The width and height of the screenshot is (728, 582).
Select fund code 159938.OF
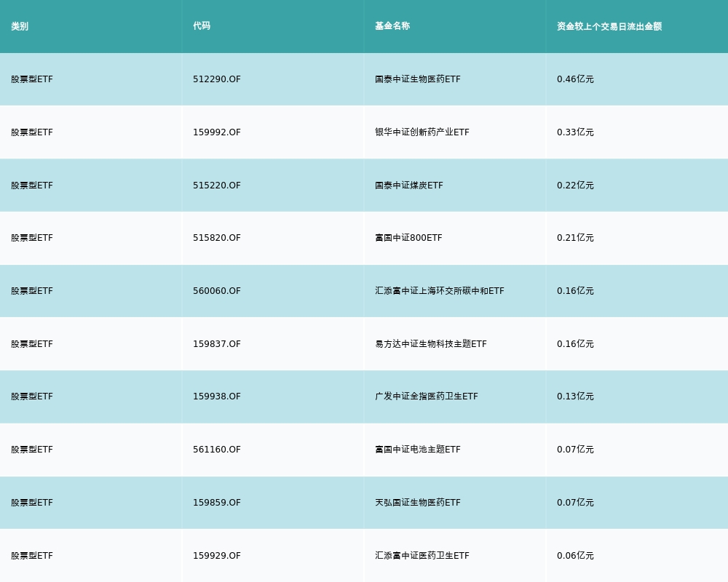[x=217, y=396]
